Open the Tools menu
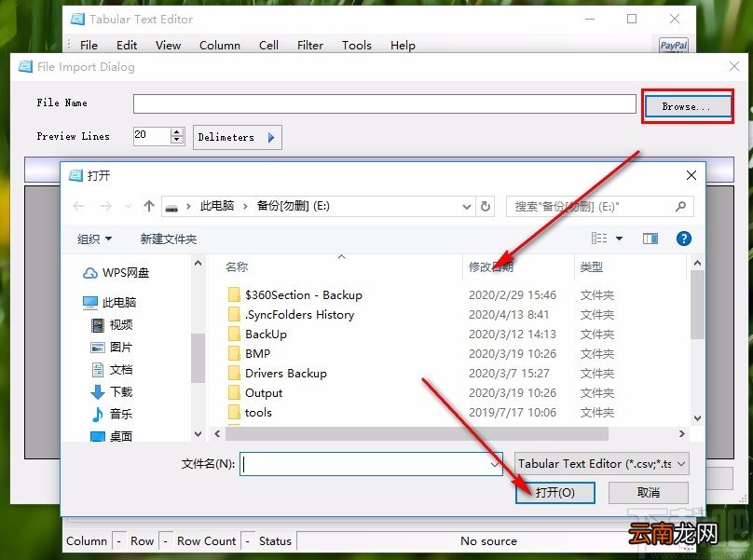 pyautogui.click(x=357, y=45)
